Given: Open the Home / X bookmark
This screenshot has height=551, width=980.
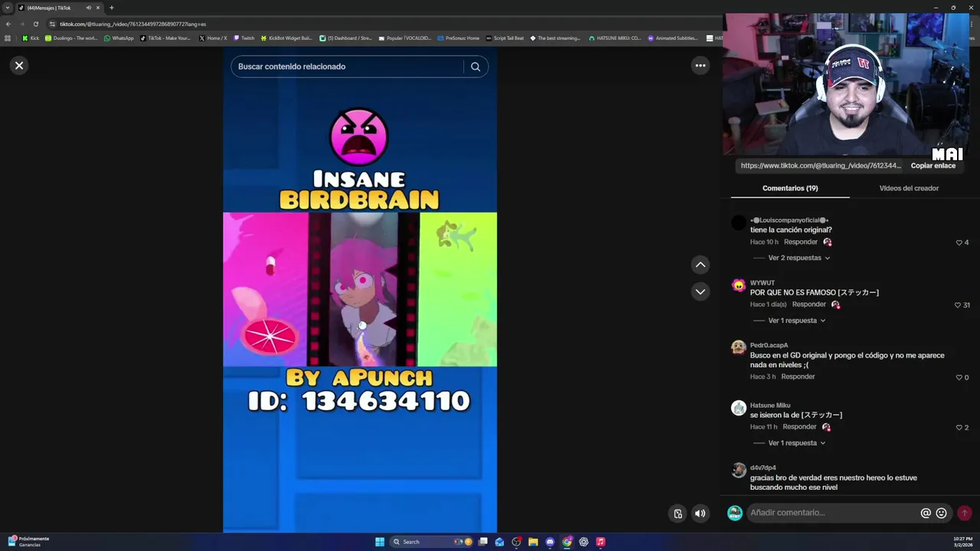Looking at the screenshot, I should point(213,37).
